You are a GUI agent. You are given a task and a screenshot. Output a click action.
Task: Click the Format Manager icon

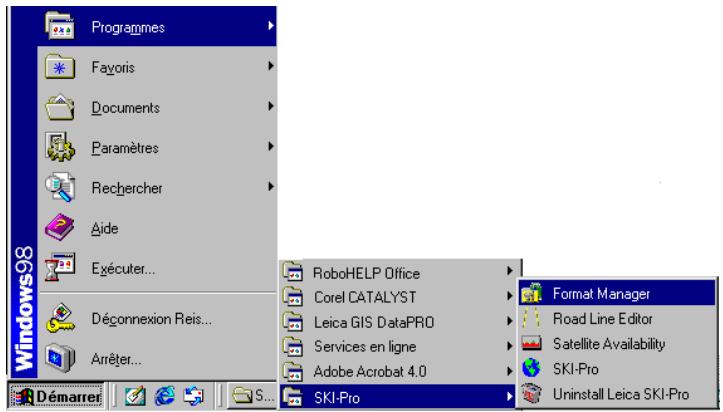click(x=531, y=294)
